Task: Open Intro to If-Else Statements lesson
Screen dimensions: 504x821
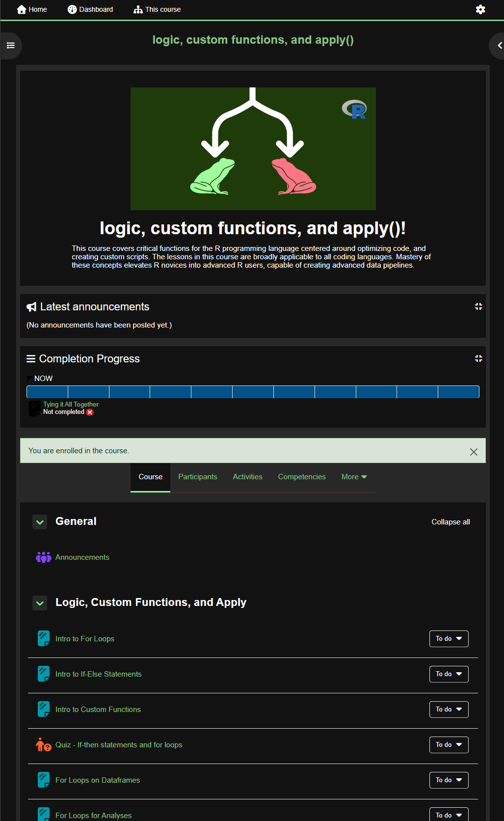Action: pos(98,674)
